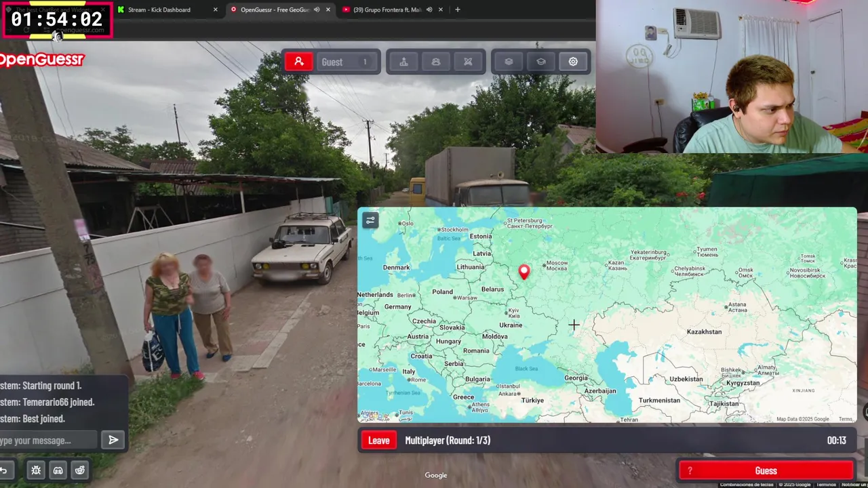This screenshot has width=868, height=488.
Task: Click Poland label on the map
Action: [x=442, y=292]
